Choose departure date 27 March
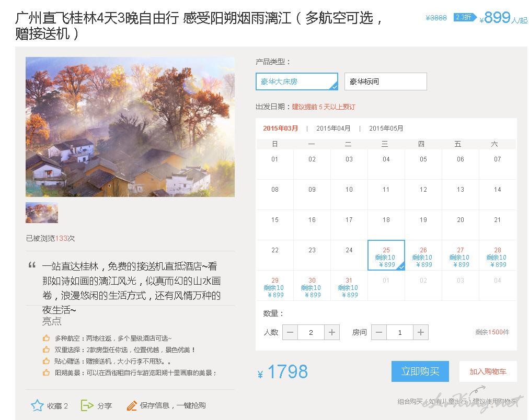The height and width of the screenshot is (420, 529). (461, 255)
